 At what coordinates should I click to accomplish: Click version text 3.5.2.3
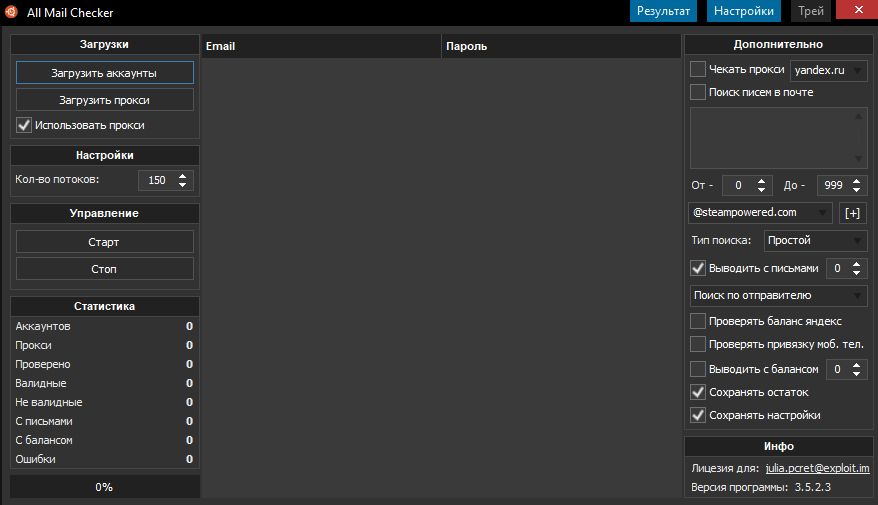tap(812, 487)
